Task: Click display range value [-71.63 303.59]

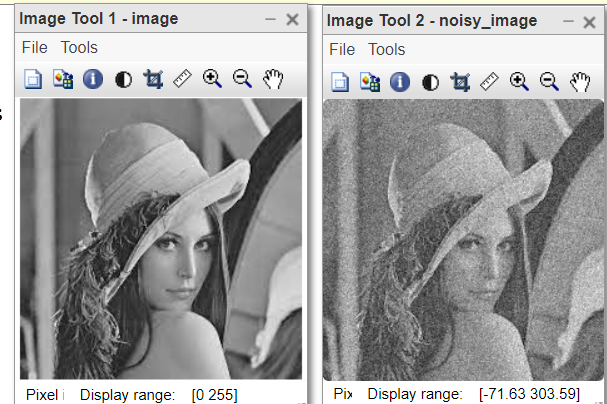Action: (529, 394)
